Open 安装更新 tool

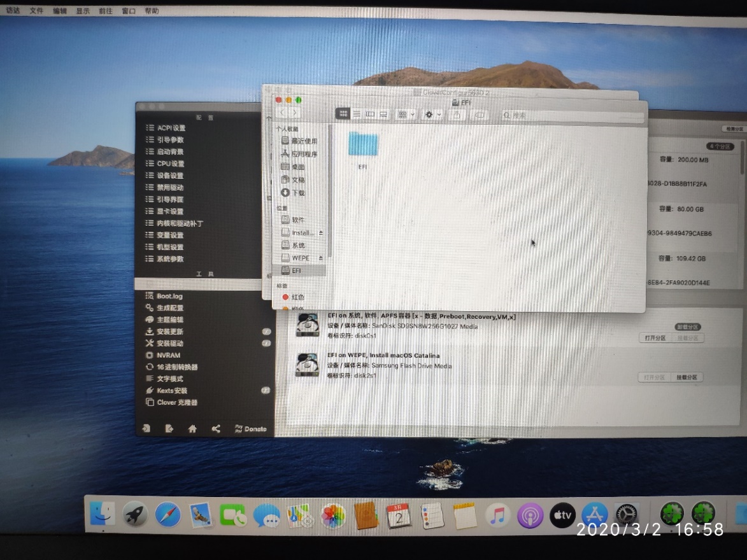pyautogui.click(x=164, y=332)
